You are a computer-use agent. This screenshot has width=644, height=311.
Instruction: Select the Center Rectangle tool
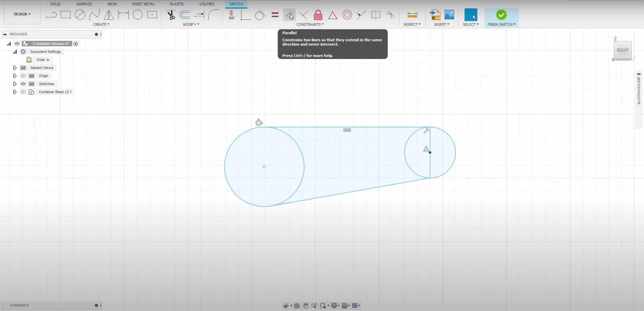click(x=152, y=15)
